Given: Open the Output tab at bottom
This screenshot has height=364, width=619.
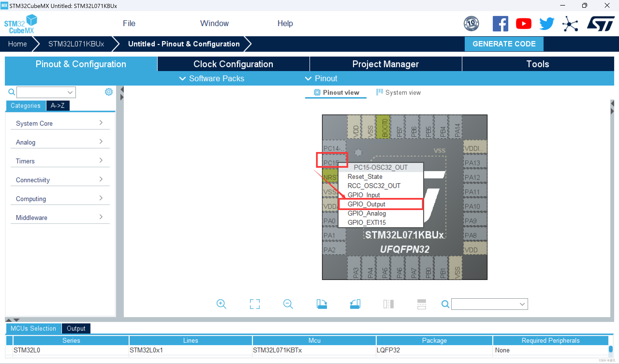Looking at the screenshot, I should 76,328.
